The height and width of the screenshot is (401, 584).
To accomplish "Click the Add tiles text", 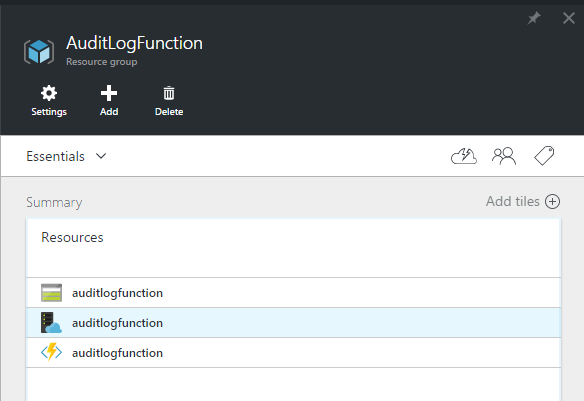I will click(512, 201).
